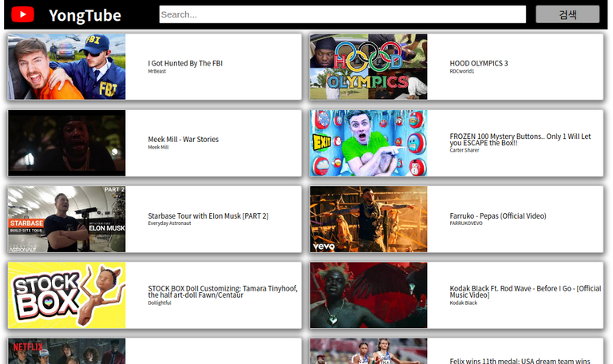Open the Starbase Tour Elon Musk thumbnail
Screen dimensions: 613x364
click(67, 219)
